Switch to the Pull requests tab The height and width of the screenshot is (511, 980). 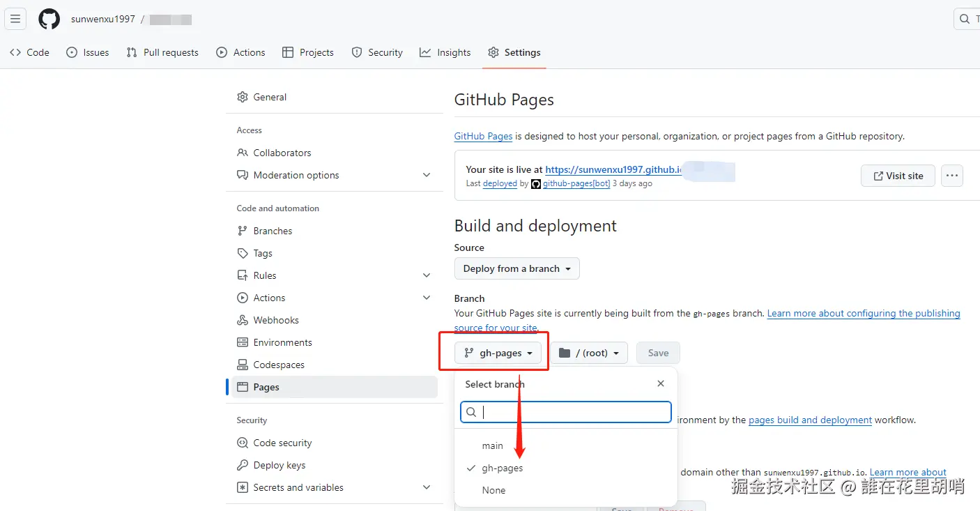tap(162, 52)
